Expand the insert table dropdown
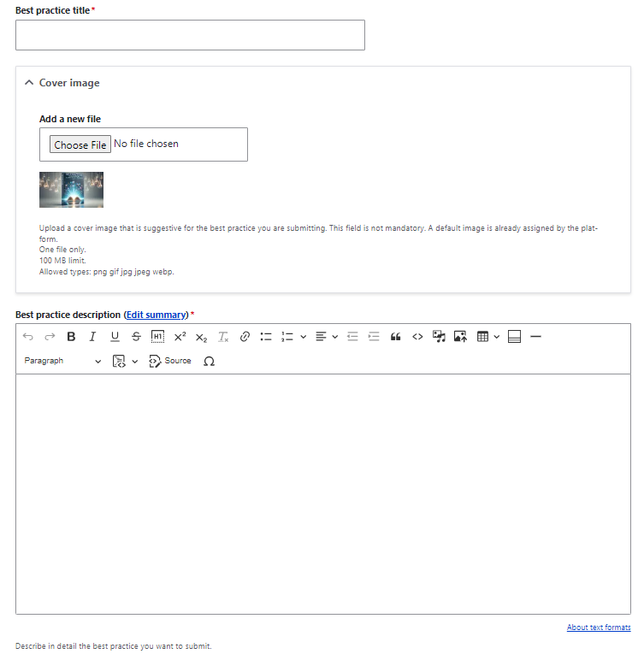644x654 pixels. (488, 337)
